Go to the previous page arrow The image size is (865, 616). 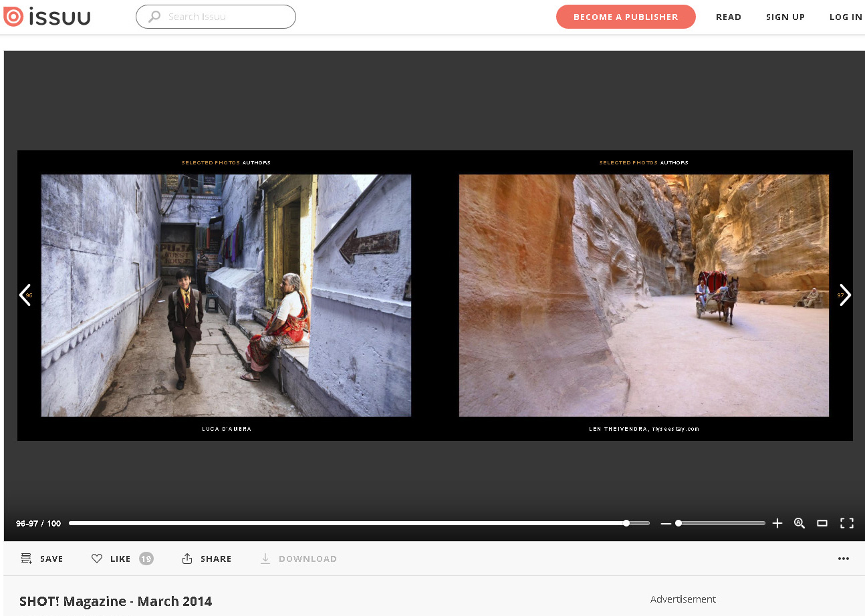25,295
